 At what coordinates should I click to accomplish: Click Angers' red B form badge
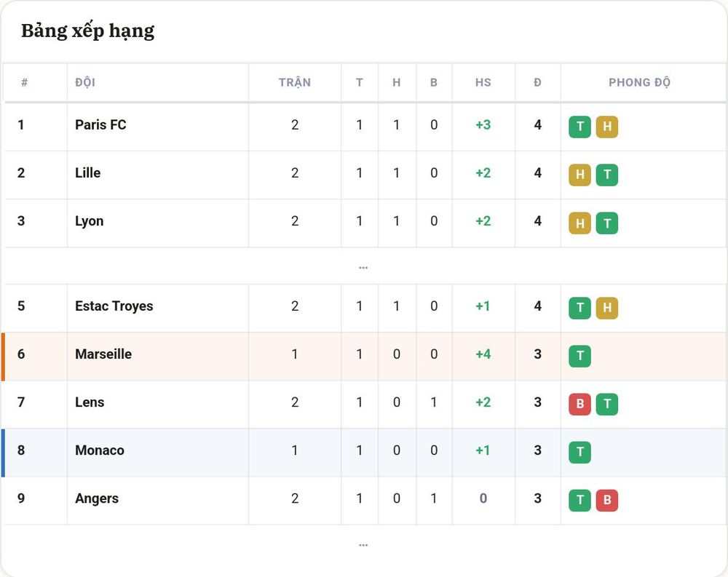point(607,501)
